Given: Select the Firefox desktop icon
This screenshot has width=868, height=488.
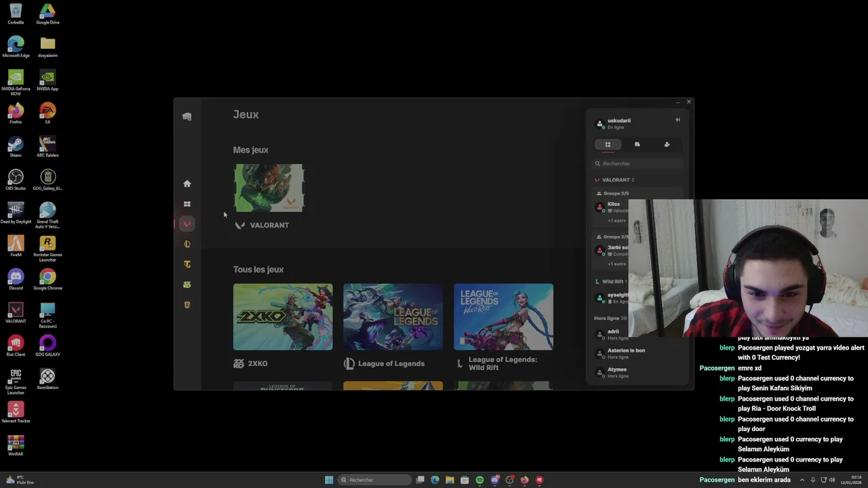Looking at the screenshot, I should point(16,114).
